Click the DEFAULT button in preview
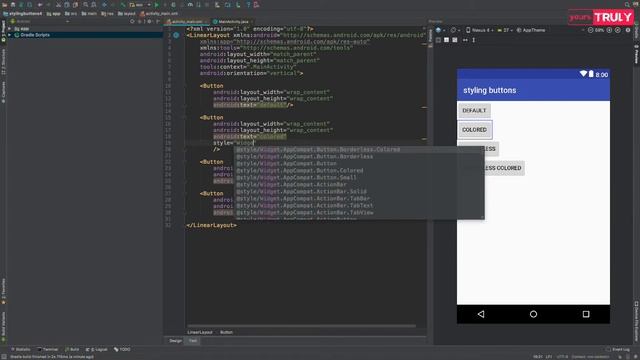Screen dimensions: 640x360 point(474,111)
